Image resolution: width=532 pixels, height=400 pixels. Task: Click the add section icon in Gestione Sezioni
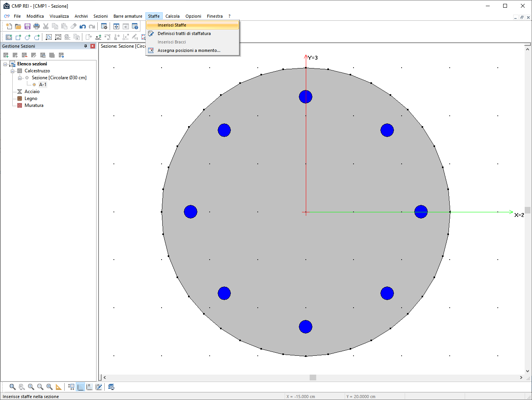(x=6, y=55)
